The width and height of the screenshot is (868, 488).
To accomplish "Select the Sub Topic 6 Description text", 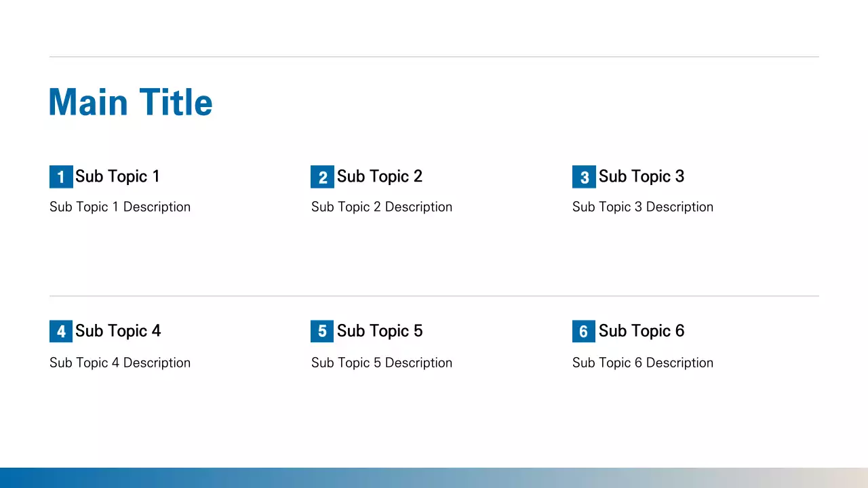I will (x=643, y=363).
